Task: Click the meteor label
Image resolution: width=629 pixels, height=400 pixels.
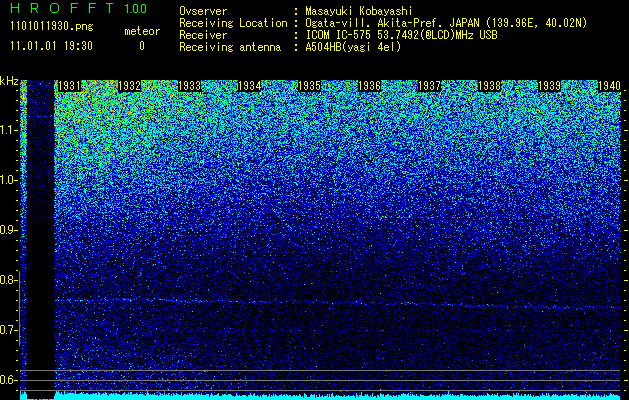Action: [x=142, y=31]
